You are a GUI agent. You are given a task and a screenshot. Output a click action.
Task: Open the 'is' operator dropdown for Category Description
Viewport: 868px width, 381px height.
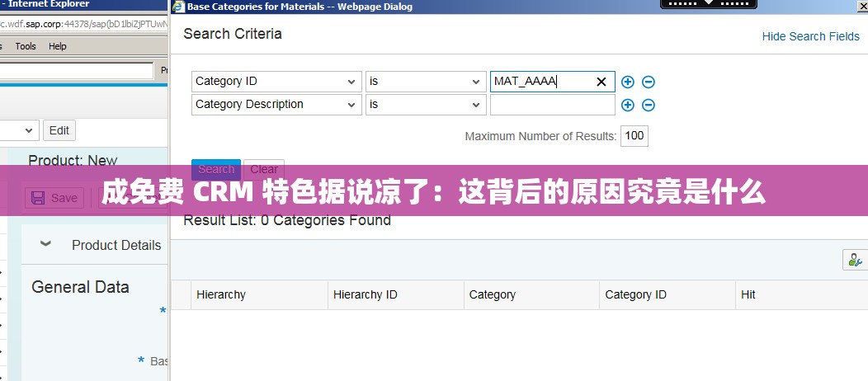click(x=475, y=105)
